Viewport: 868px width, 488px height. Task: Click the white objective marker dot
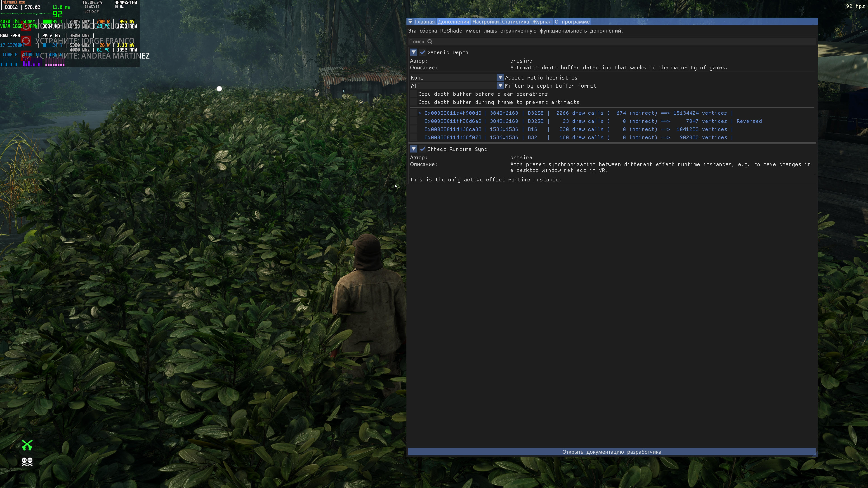(x=219, y=89)
